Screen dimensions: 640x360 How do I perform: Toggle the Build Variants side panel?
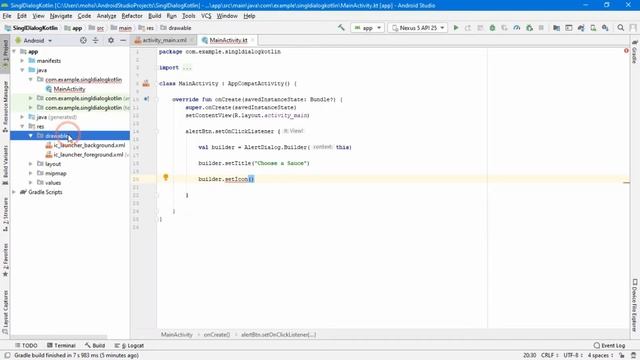(x=5, y=165)
